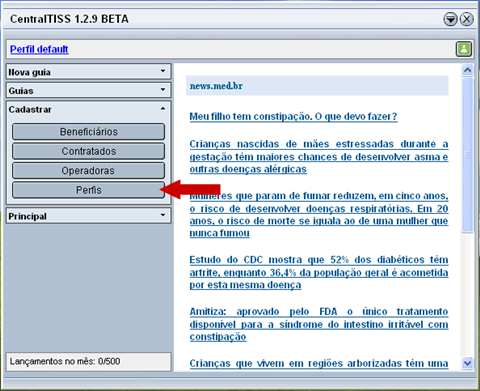Screen dimensions: 480x391
Task: Open 'Meu filho tem constipação' news link
Action: coord(293,117)
